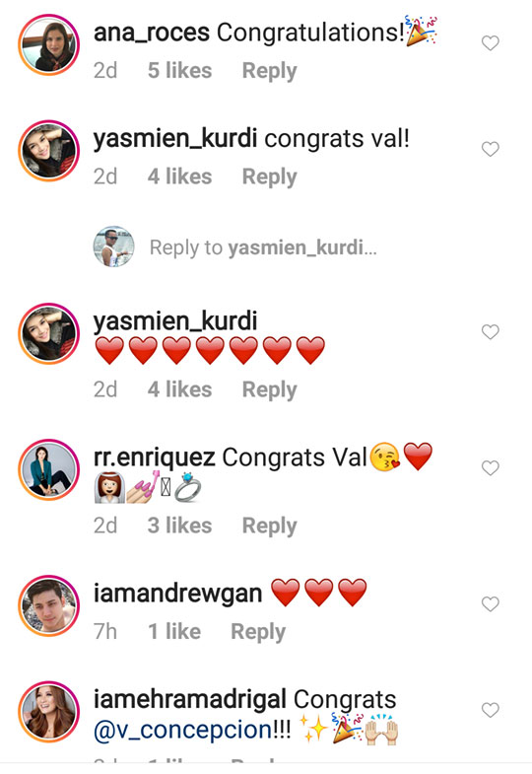Open iamandrewgan's profile avatar
532x774 pixels.
pos(49,605)
